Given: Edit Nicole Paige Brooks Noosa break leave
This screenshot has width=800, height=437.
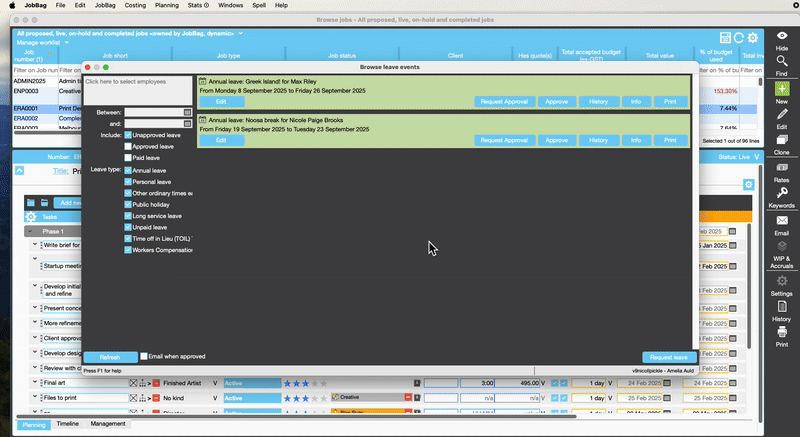Looking at the screenshot, I should (221, 140).
